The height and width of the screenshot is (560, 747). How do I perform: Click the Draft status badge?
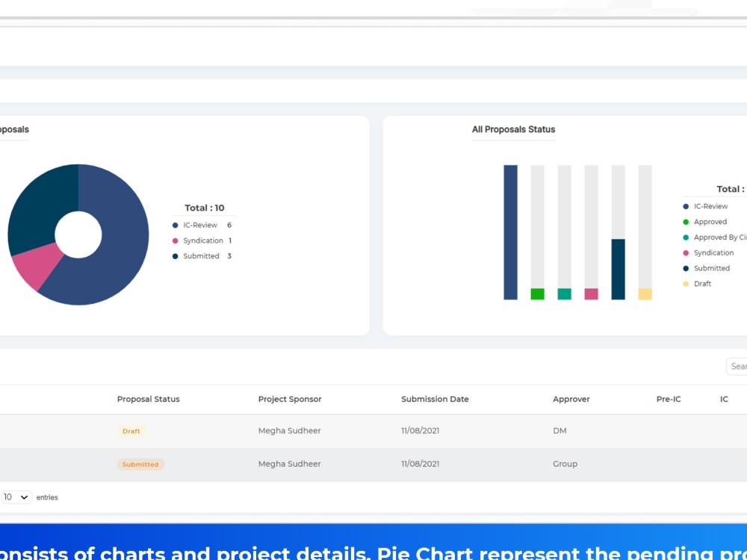pos(131,431)
